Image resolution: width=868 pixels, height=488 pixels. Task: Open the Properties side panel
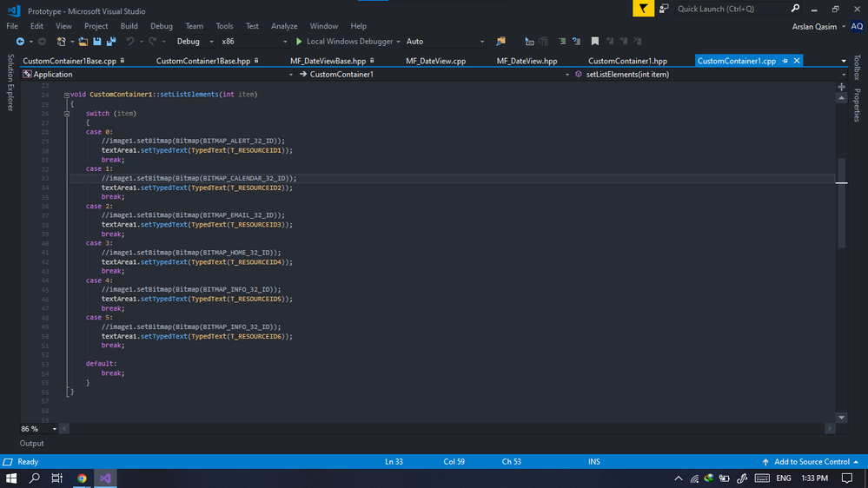[857, 105]
